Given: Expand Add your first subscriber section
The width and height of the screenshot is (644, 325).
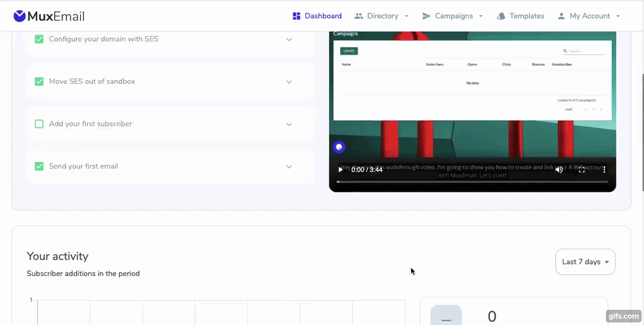Looking at the screenshot, I should pyautogui.click(x=289, y=124).
